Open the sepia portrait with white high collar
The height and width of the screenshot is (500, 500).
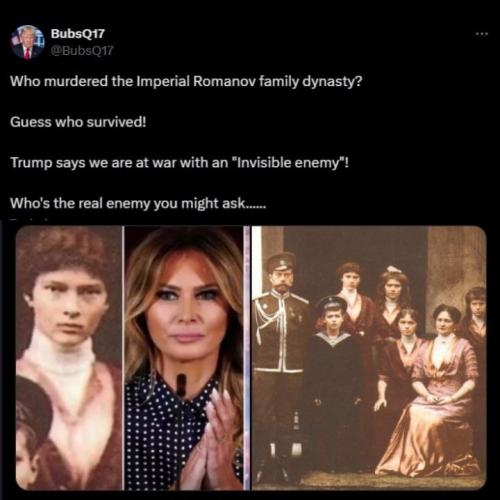click(x=69, y=358)
